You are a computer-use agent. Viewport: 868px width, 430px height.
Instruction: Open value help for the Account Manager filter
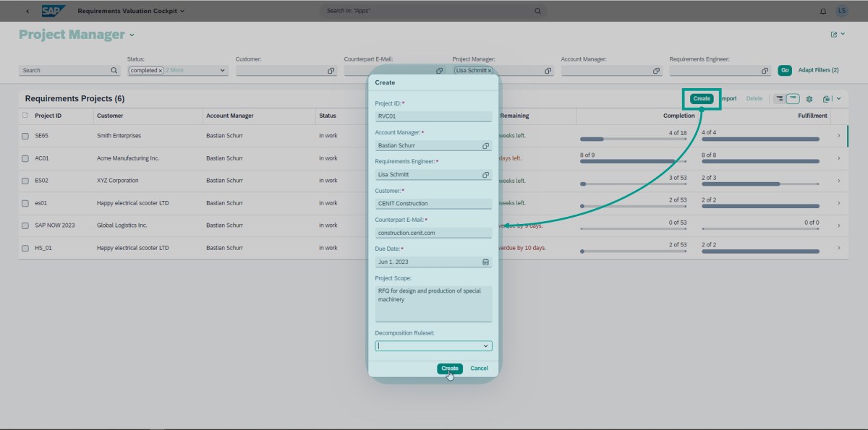[656, 71]
